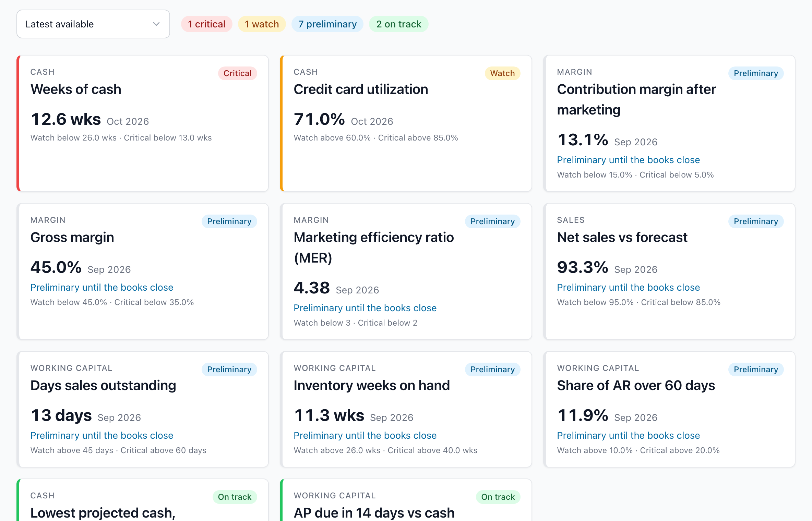Viewport: 812px width, 521px height.
Task: Click On track badge on AP due card
Action: coord(498,497)
